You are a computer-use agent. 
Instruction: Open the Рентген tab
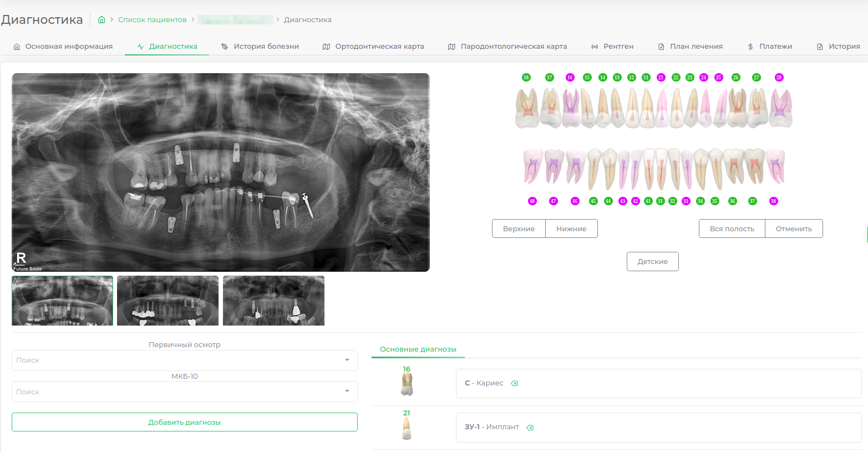click(x=612, y=47)
